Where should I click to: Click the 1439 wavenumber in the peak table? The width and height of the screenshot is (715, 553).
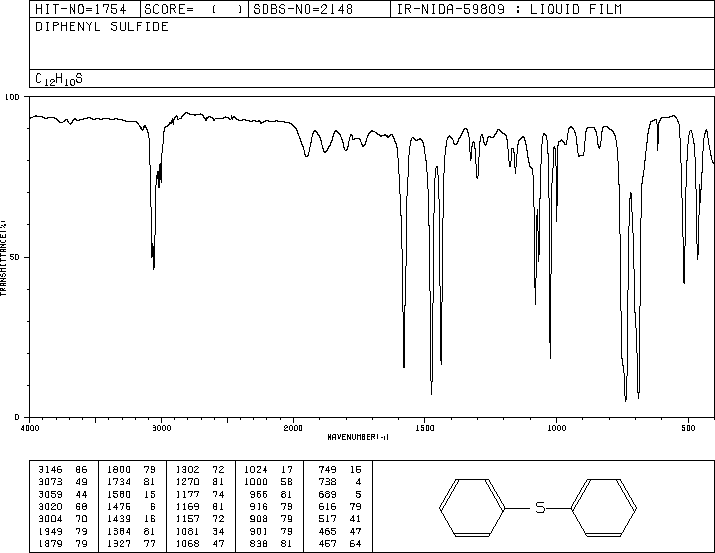click(119, 519)
